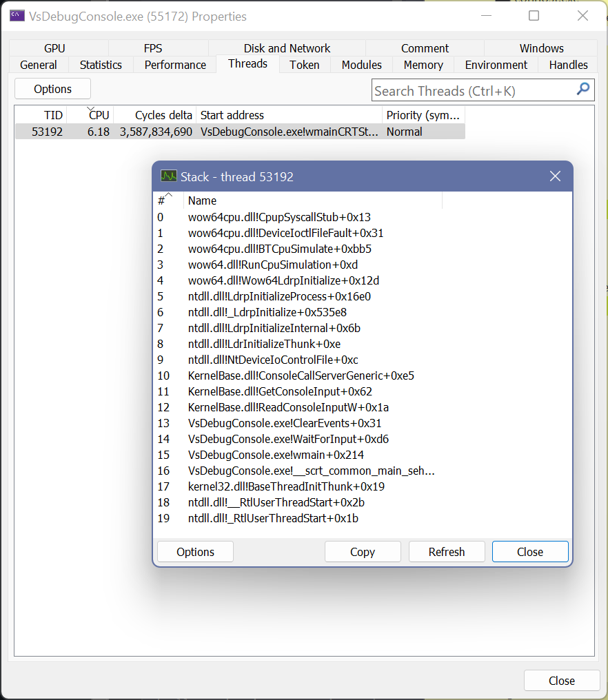Toggle CPU column sort direction chevron
The image size is (608, 700).
point(92,108)
